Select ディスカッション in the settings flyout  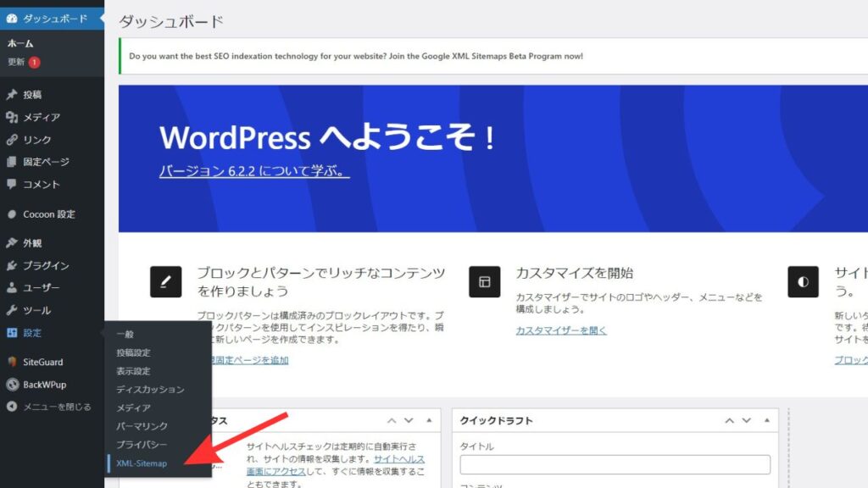pos(150,390)
